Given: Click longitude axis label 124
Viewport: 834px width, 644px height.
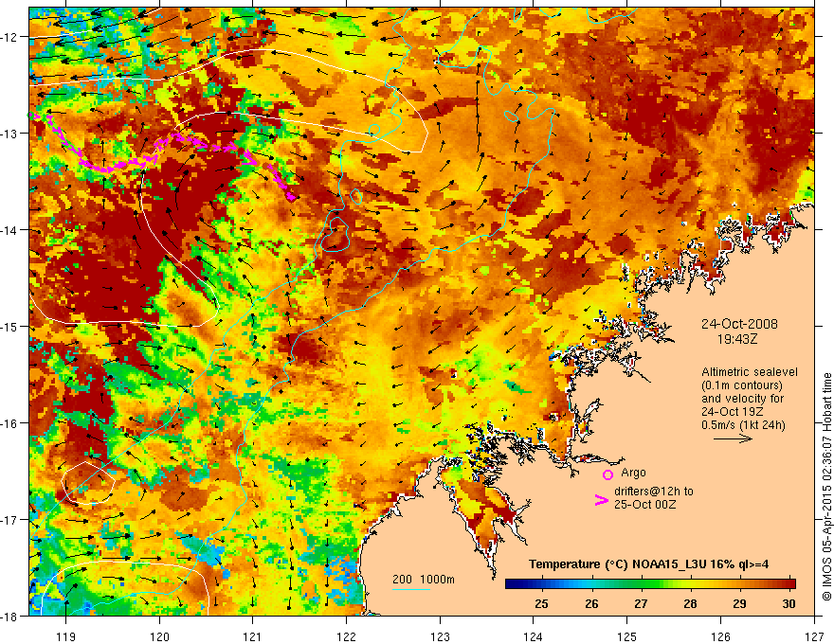Looking at the screenshot, I should [534, 636].
